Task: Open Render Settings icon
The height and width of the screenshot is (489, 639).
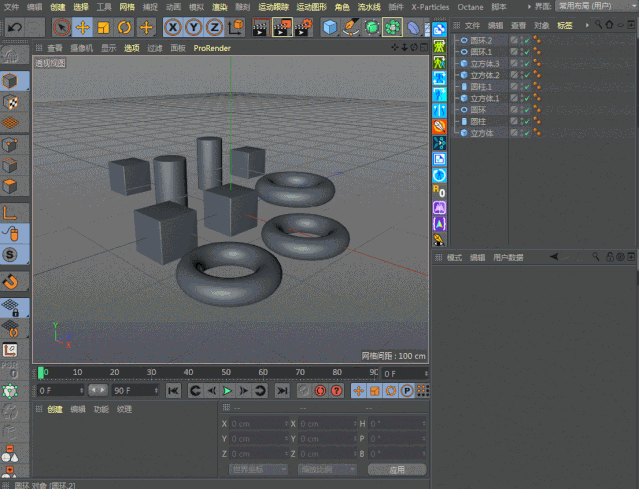Action: coord(303,28)
